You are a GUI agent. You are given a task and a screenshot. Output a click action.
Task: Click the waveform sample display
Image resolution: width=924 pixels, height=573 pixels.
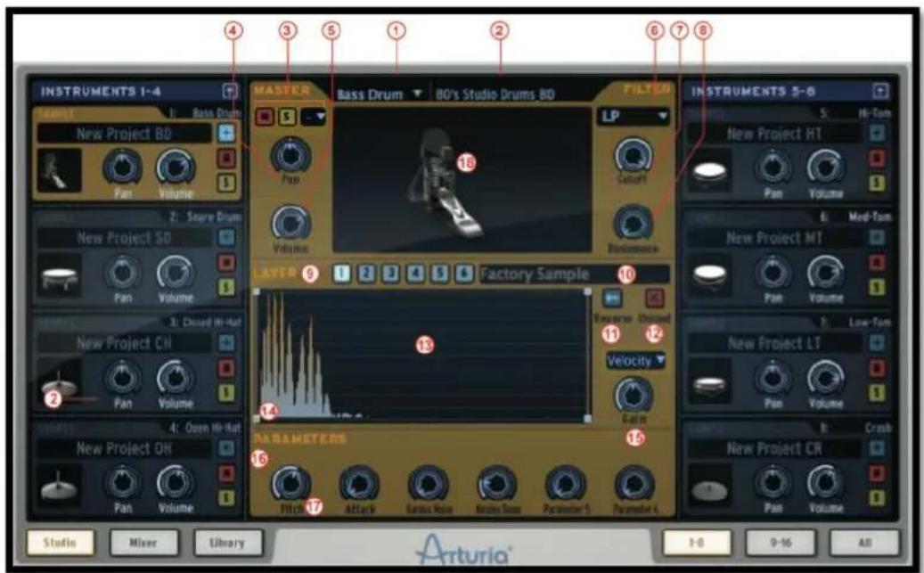coord(422,355)
